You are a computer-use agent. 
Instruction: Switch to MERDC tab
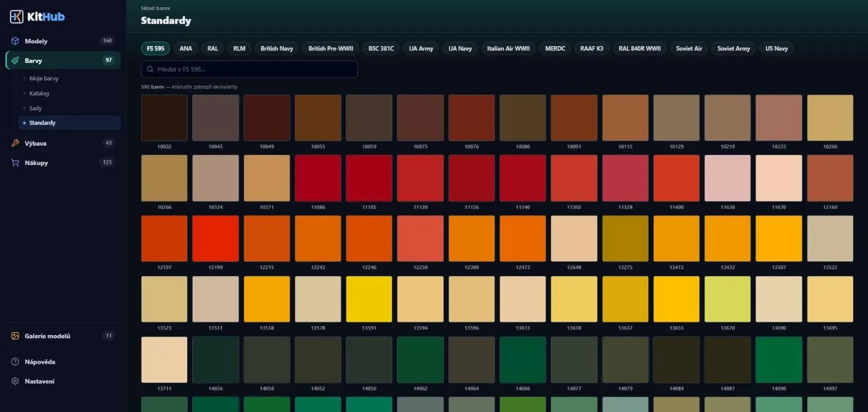coord(555,49)
